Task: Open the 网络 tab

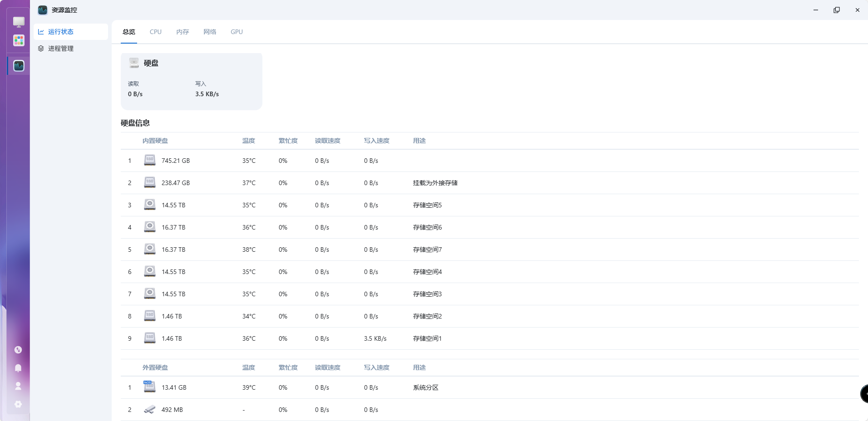Action: [210, 32]
